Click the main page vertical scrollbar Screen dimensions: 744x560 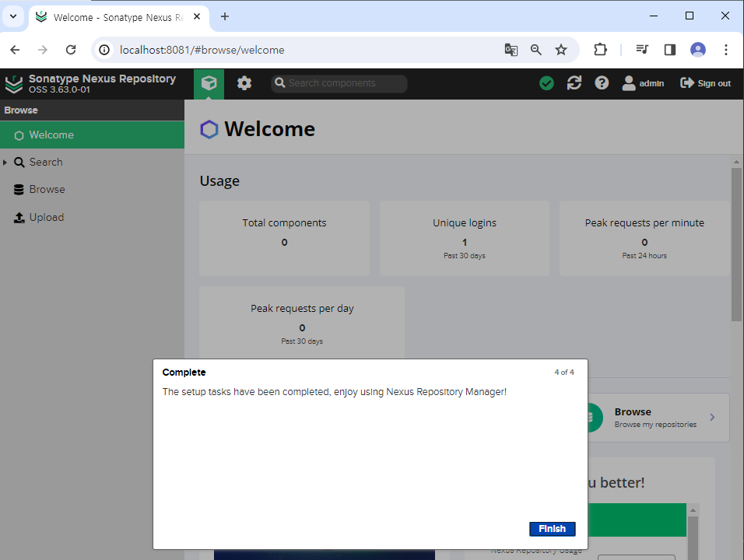click(736, 244)
